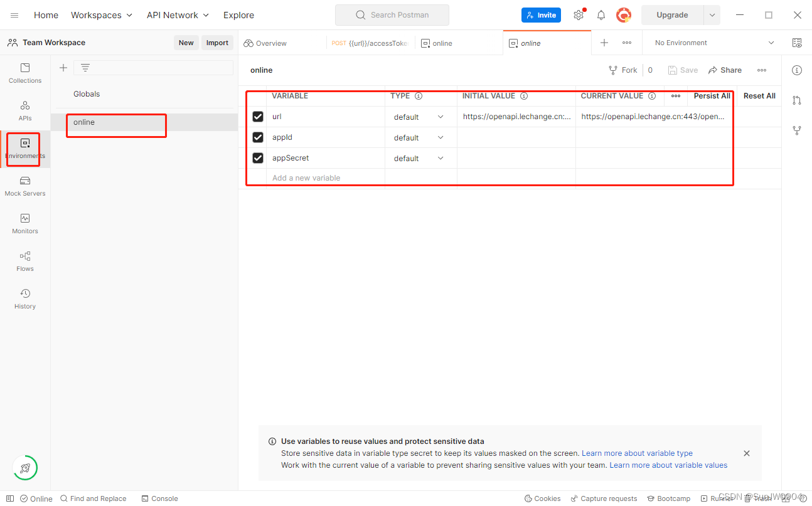Image resolution: width=812 pixels, height=506 pixels.
Task: Select online in the environment list
Action: pos(144,122)
